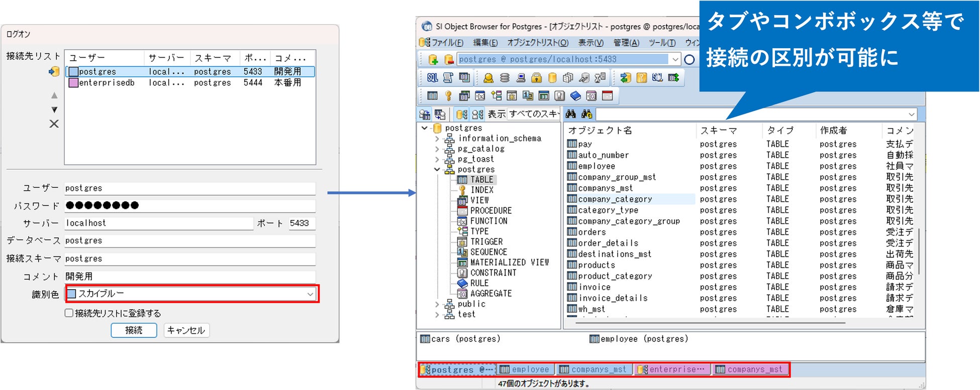
Task: Expand the pg_toast node
Action: click(437, 159)
